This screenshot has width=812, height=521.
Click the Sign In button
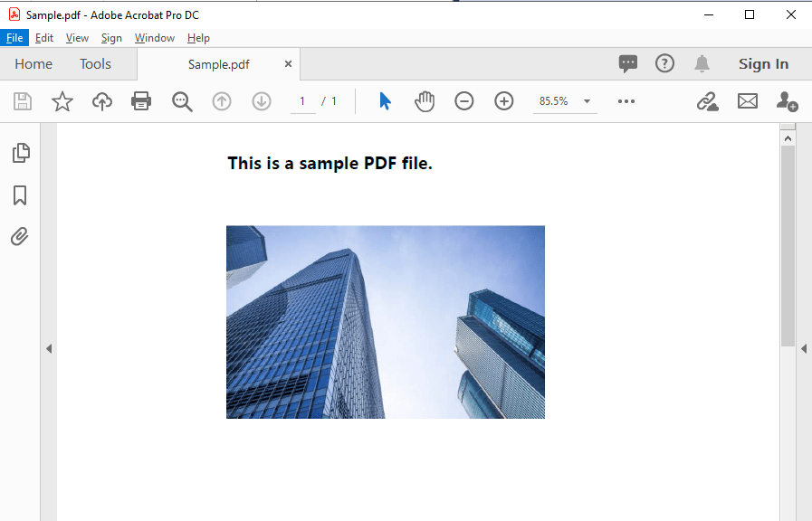pyautogui.click(x=763, y=63)
